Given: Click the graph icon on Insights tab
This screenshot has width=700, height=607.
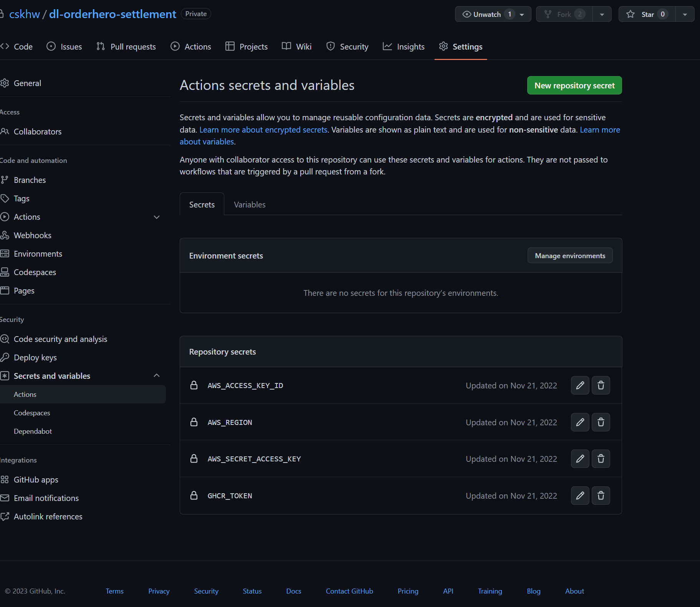Looking at the screenshot, I should click(387, 46).
